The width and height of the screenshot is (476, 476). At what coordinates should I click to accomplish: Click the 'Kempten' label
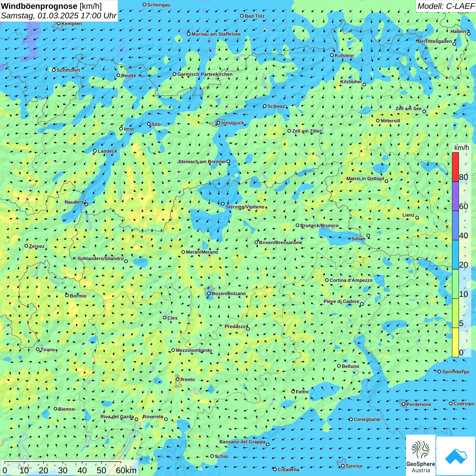click(72, 23)
